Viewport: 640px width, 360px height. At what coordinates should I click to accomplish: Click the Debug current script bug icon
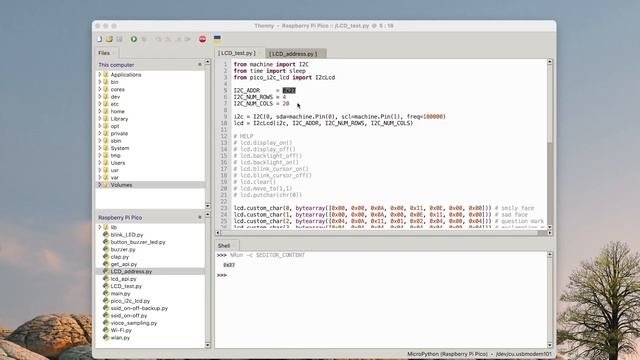pos(144,39)
